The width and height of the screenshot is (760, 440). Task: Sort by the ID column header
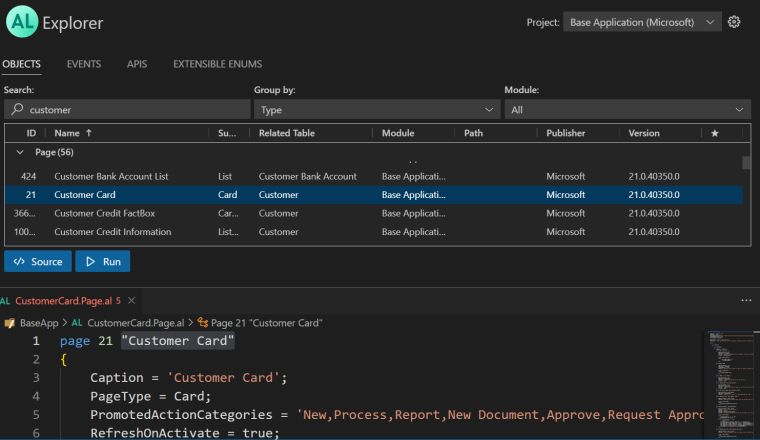point(31,133)
